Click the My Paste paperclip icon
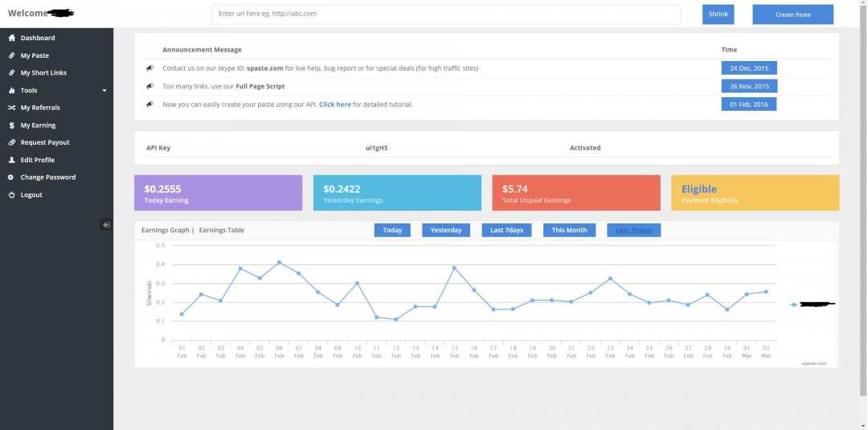Screen dimensions: 868x430 pyautogui.click(x=11, y=55)
